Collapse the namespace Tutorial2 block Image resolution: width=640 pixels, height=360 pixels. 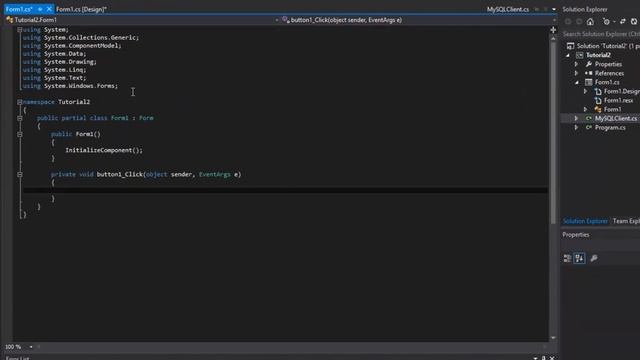point(20,102)
